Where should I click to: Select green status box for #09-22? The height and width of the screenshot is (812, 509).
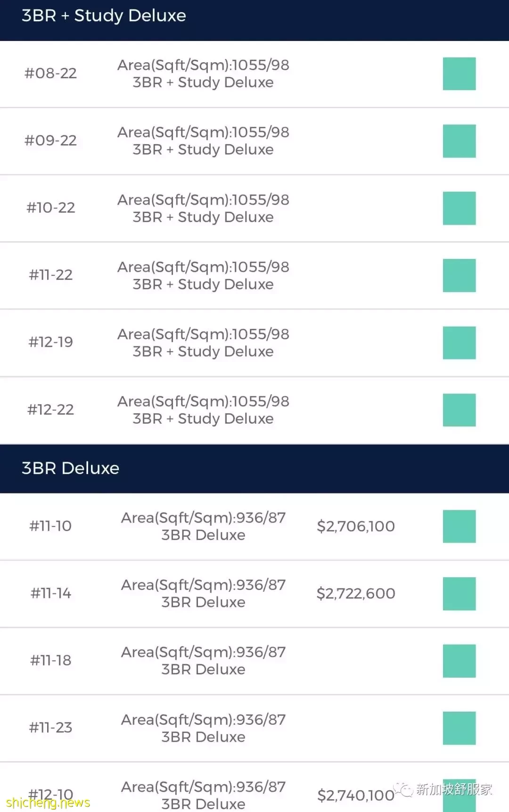click(459, 141)
